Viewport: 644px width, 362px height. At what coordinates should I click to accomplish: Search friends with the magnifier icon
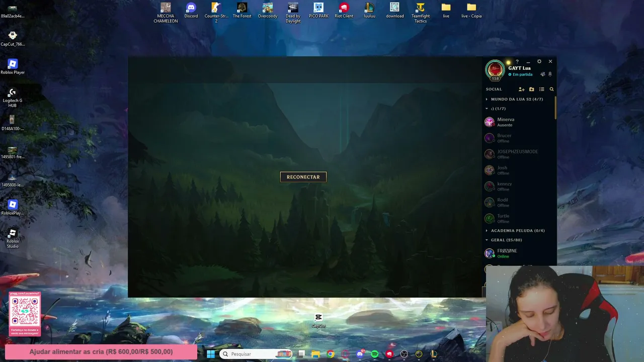pos(551,89)
